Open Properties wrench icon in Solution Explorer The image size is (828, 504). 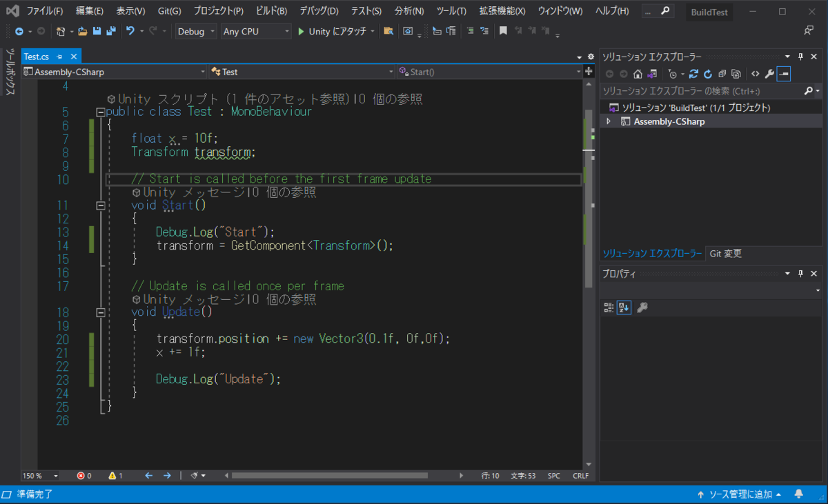tap(769, 74)
